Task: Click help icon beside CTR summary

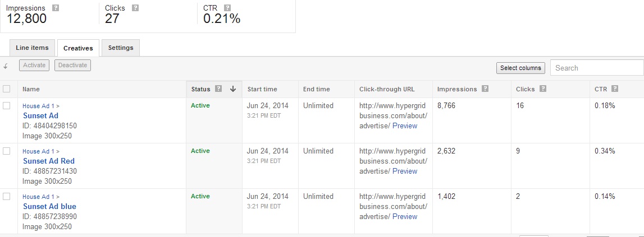Action: point(227,8)
